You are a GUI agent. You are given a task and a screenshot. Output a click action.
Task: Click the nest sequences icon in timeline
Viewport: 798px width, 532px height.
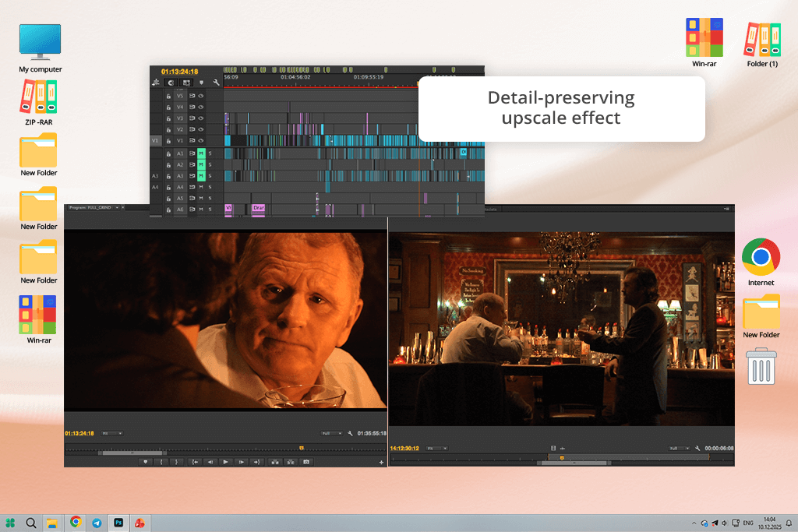pos(156,83)
